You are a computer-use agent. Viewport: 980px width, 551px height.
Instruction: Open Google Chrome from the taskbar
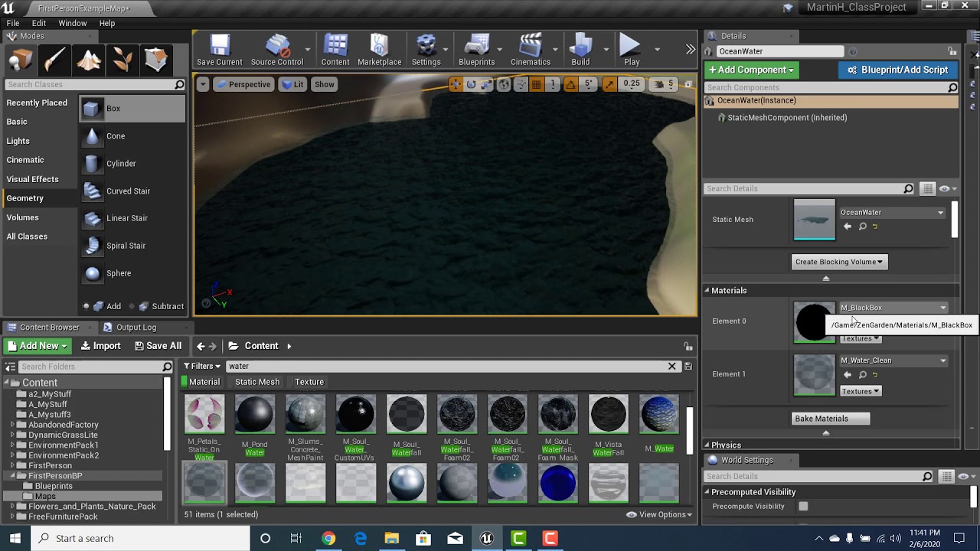click(x=328, y=538)
